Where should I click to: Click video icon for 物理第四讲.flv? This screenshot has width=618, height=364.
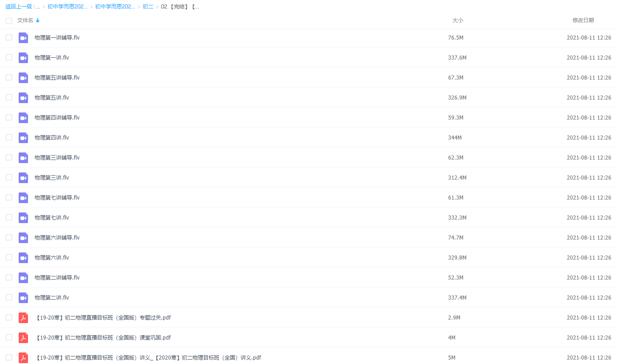point(23,138)
